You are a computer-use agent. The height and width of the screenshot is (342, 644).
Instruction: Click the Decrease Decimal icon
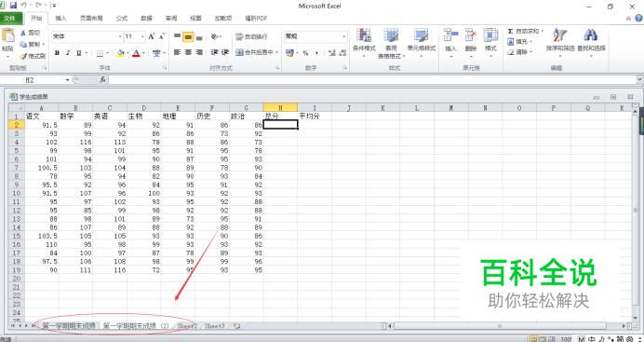point(342,53)
